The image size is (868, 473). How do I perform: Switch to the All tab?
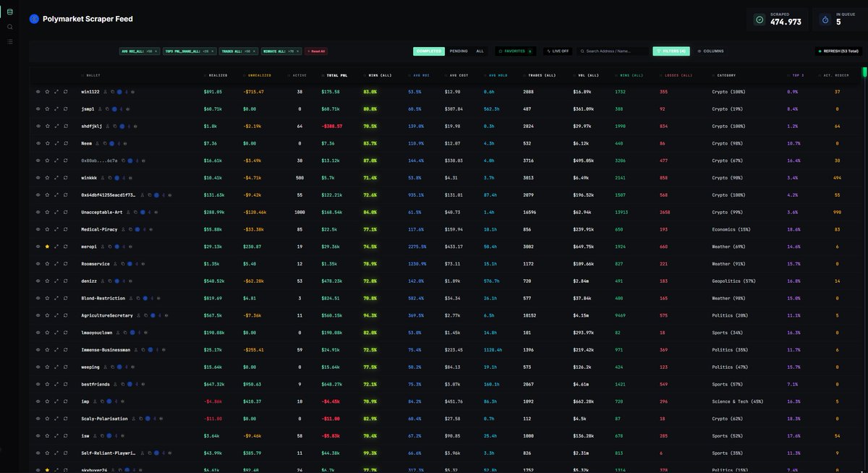click(480, 51)
